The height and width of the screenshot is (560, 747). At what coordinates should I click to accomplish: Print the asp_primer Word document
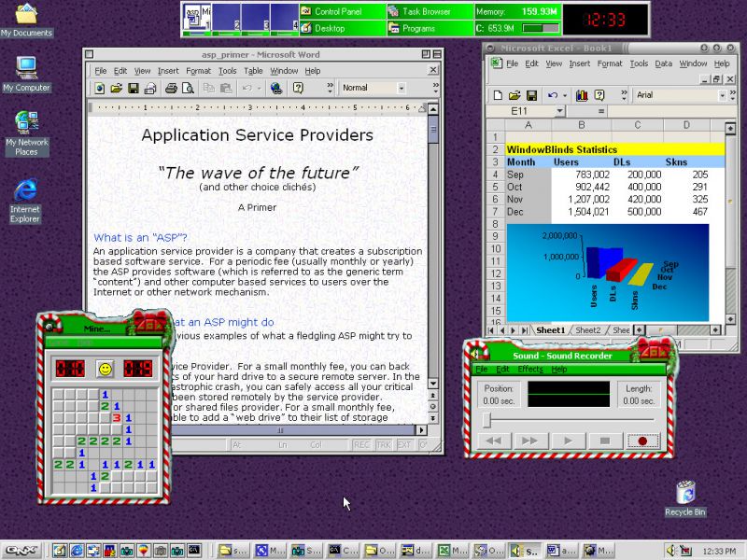point(171,88)
